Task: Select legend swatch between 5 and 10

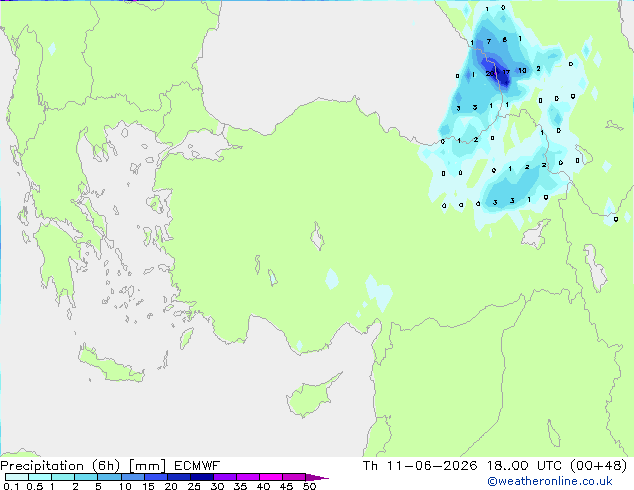Action: (109, 477)
